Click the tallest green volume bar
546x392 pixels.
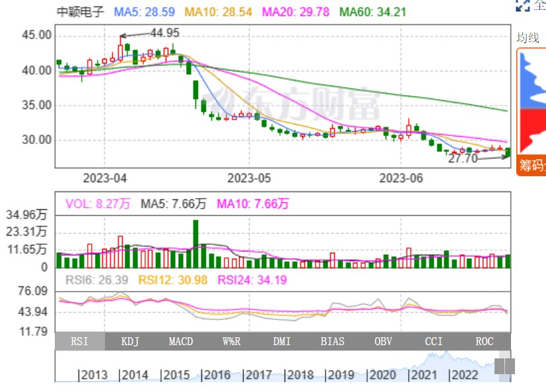coord(195,244)
